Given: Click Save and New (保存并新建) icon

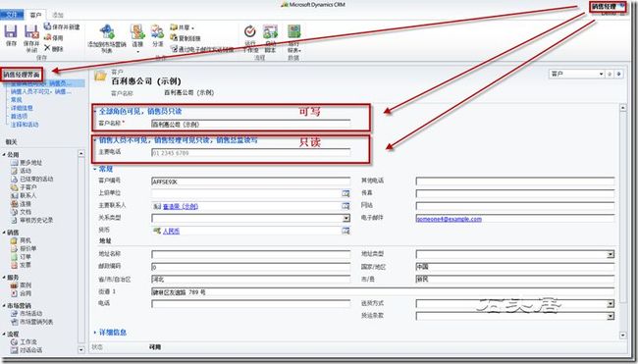Looking at the screenshot, I should (48, 26).
